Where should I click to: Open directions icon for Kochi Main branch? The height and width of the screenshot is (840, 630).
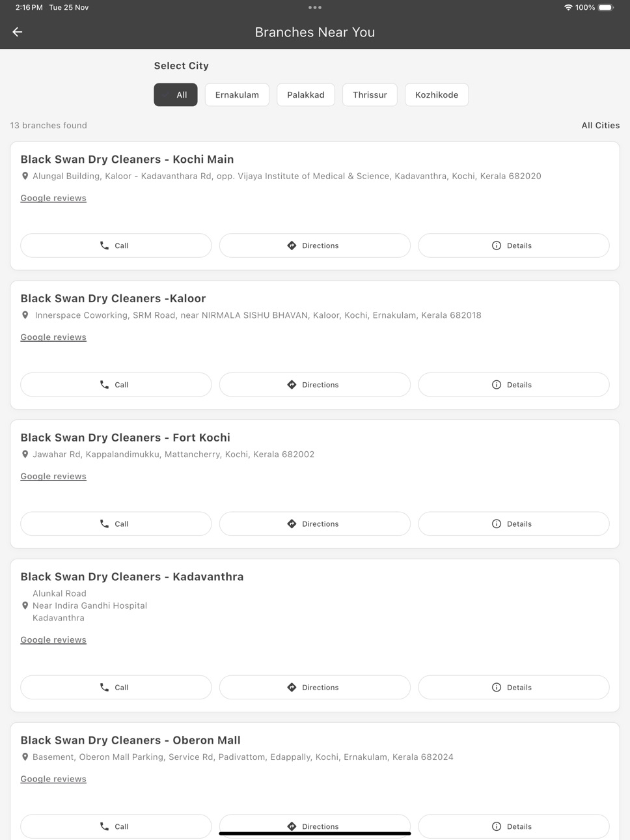point(292,245)
